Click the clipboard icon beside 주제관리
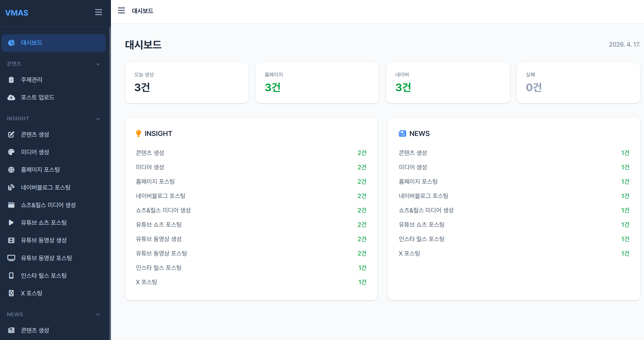Screen dimensions: 644x340 (x=11, y=80)
